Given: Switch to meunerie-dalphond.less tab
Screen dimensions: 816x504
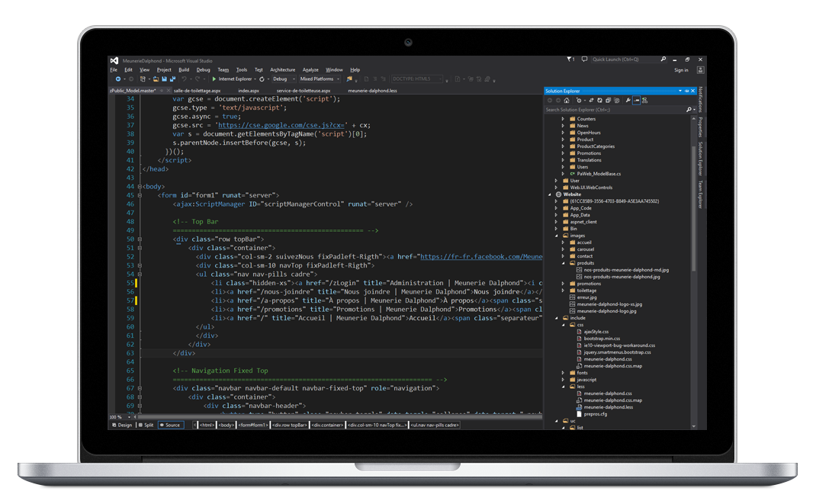Looking at the screenshot, I should [372, 91].
